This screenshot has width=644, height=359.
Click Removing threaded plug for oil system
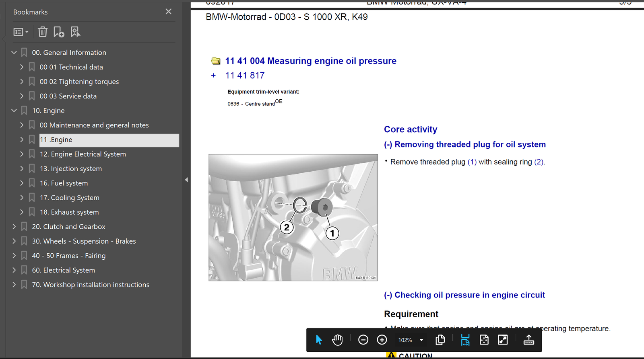tap(470, 144)
